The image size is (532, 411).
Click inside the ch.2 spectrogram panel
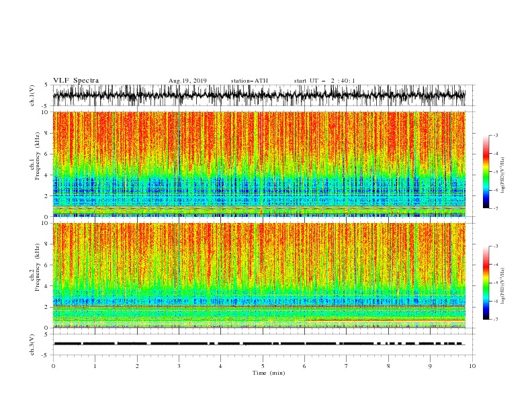(x=259, y=275)
